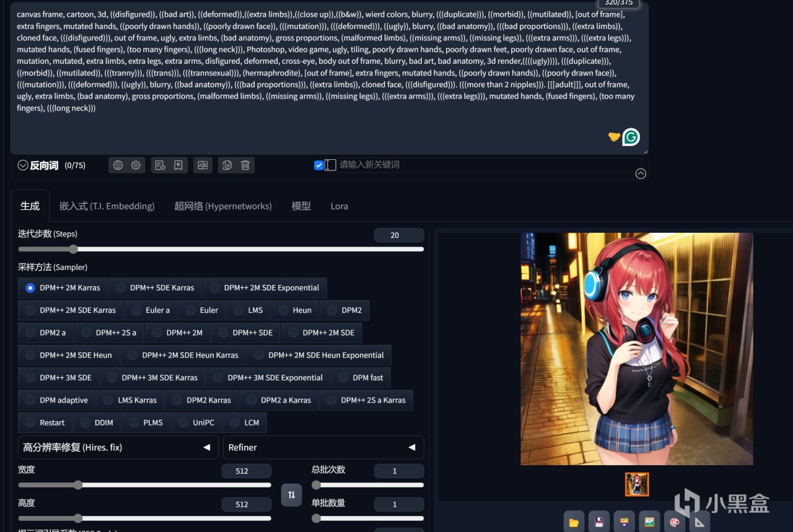Open favorites bookmark icon under negative prompt
Image resolution: width=793 pixels, height=532 pixels.
click(x=178, y=165)
